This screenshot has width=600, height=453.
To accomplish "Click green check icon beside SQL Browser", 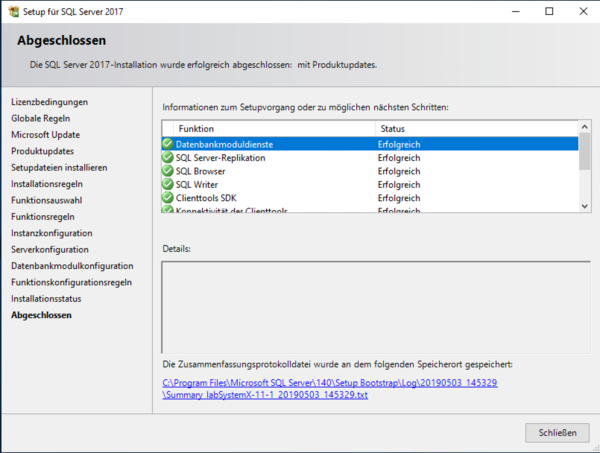I will [168, 171].
